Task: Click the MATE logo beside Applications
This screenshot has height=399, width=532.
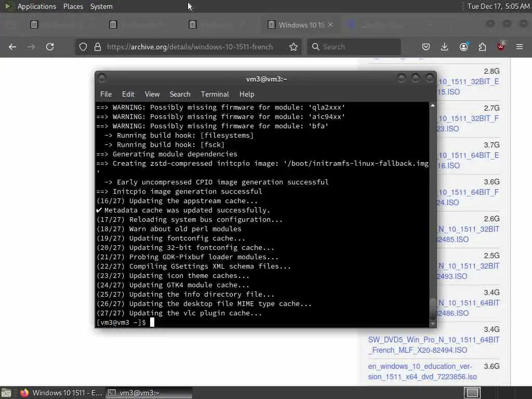Action: 9,6
